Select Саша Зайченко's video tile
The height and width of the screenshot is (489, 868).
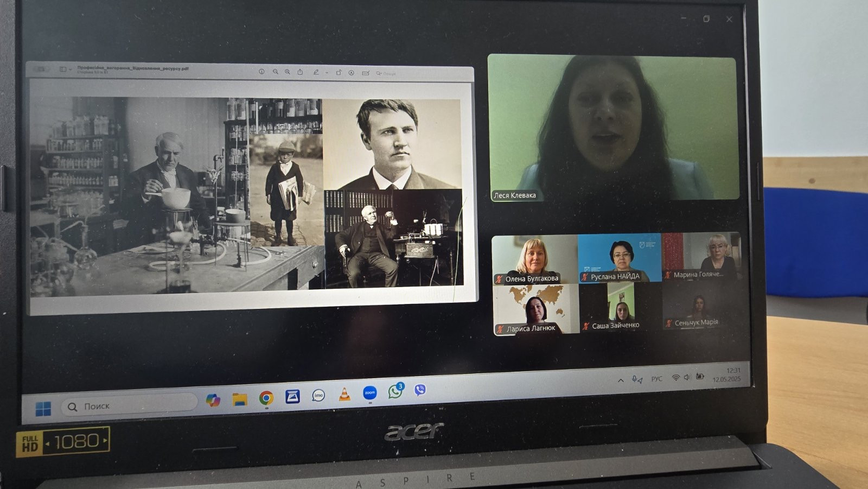(x=621, y=307)
